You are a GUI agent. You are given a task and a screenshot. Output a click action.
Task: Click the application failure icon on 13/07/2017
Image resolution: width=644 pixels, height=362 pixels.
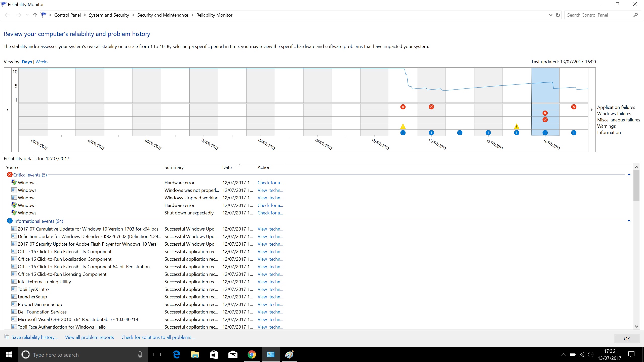[574, 107]
